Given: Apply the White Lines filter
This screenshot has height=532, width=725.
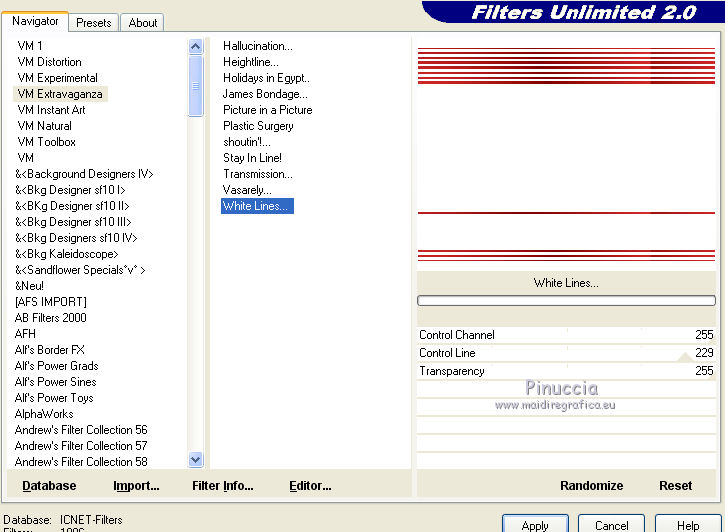Looking at the screenshot, I should pyautogui.click(x=535, y=524).
